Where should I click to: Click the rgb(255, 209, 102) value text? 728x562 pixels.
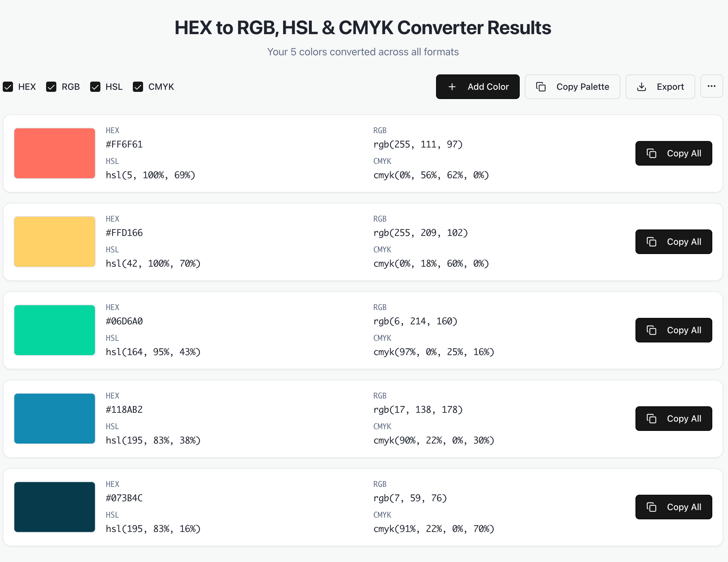(420, 233)
